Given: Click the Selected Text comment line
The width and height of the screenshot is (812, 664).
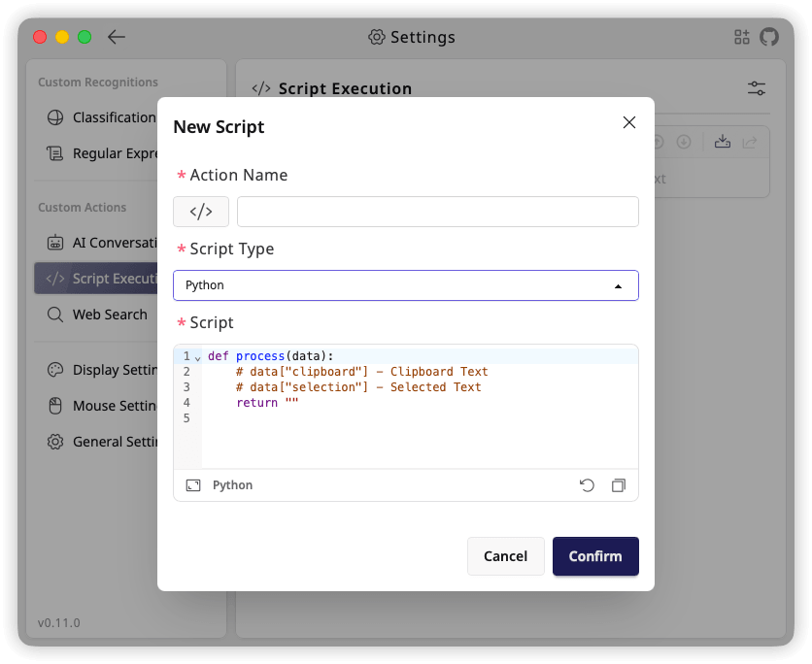Looking at the screenshot, I should [358, 387].
